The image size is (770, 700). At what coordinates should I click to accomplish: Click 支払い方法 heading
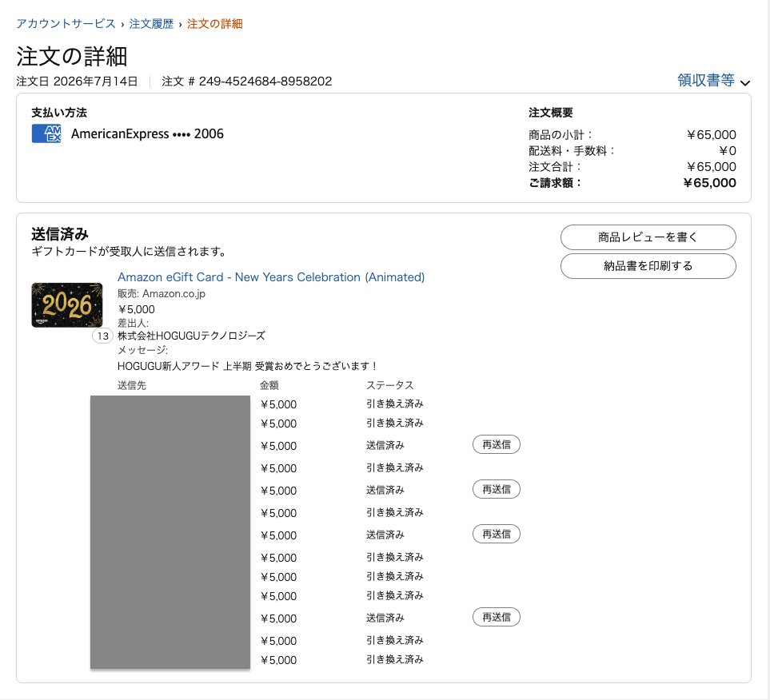(59, 113)
